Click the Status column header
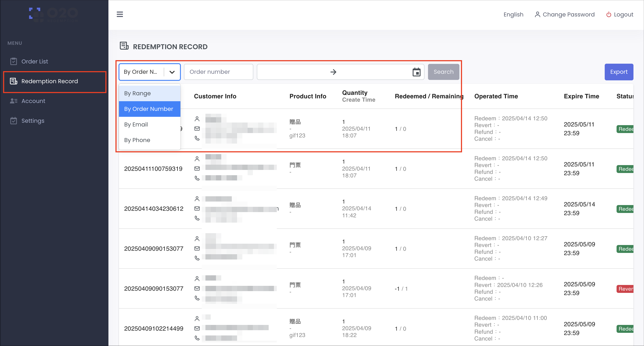 (624, 96)
